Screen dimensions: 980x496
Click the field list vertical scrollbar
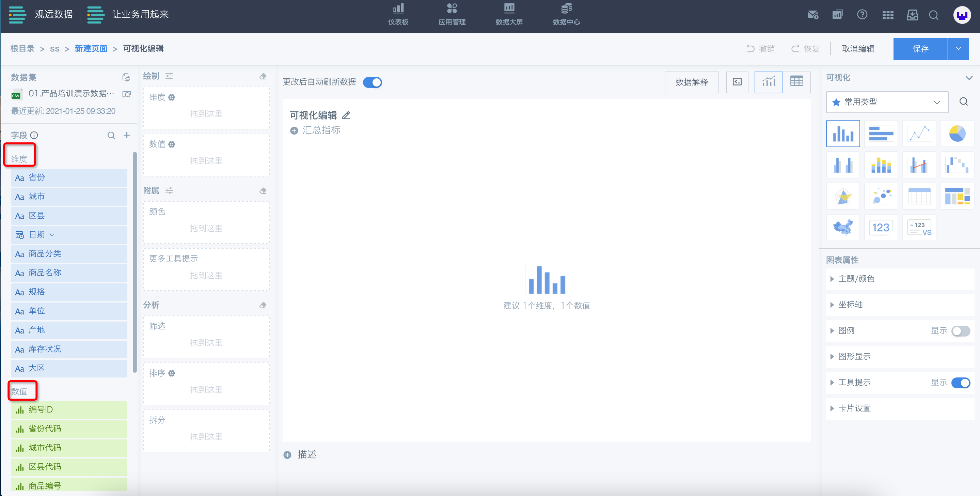[x=135, y=263]
